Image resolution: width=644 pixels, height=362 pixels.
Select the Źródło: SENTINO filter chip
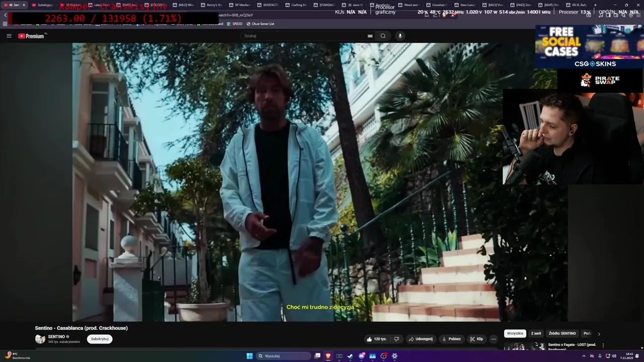[562, 333]
